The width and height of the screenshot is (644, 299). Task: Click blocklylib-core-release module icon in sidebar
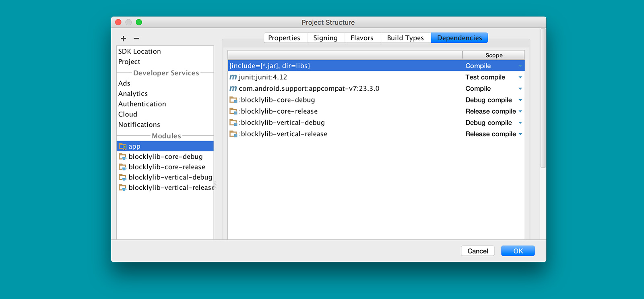pos(122,167)
